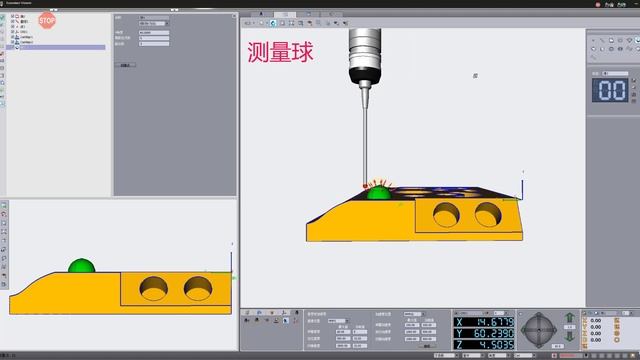Click the X coordinate readout 14.6779
640x360 pixels.
point(484,322)
